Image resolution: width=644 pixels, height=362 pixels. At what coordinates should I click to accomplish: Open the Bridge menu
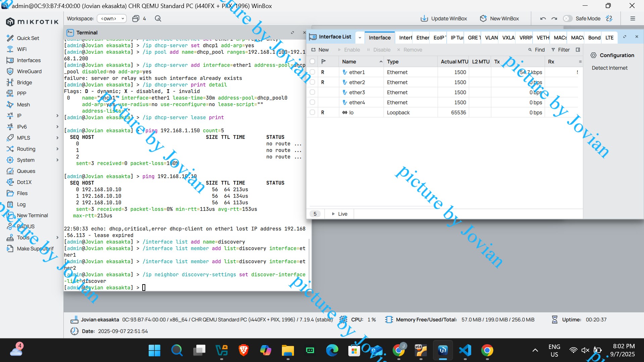(x=24, y=83)
